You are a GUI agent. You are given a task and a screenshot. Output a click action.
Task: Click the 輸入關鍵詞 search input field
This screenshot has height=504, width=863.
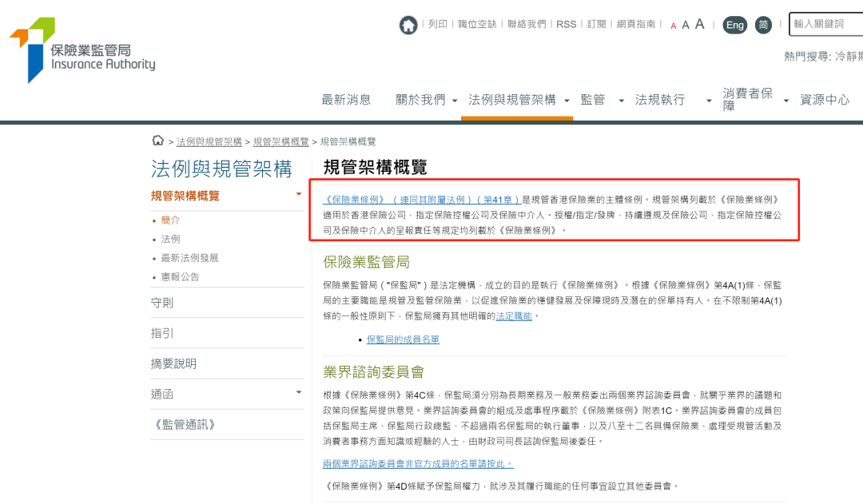point(825,25)
